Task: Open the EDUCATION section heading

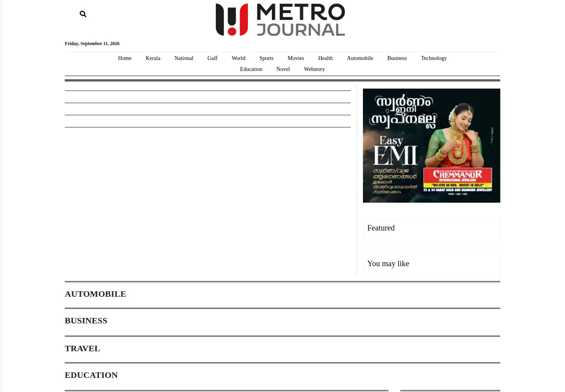Action: (x=91, y=375)
